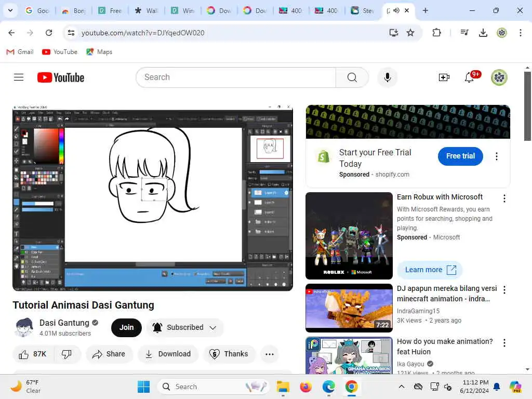Click the Share button
Image resolution: width=532 pixels, height=399 pixels.
point(109,354)
